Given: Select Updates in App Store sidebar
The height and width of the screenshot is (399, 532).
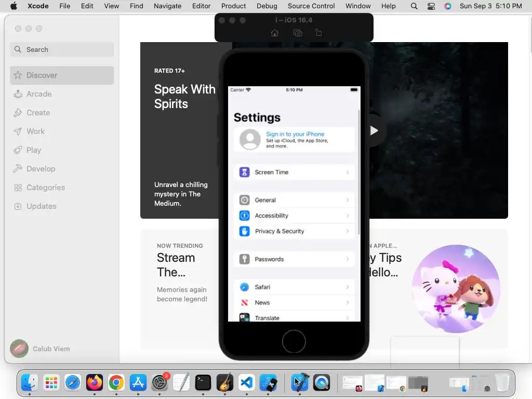Looking at the screenshot, I should tap(62, 206).
